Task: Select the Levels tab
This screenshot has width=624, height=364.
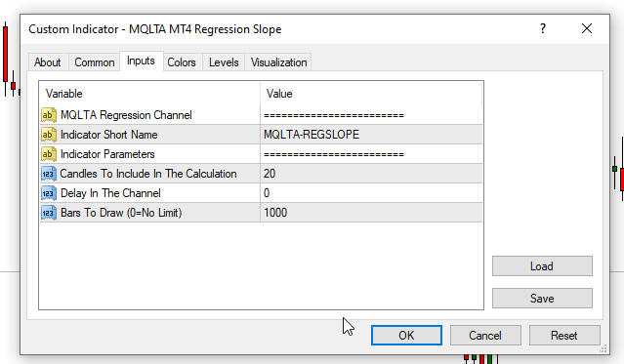Action: pos(224,62)
